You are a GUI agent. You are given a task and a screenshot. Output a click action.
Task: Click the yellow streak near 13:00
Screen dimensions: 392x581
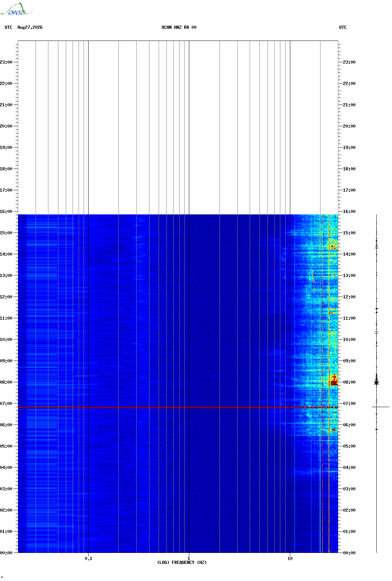313,277
